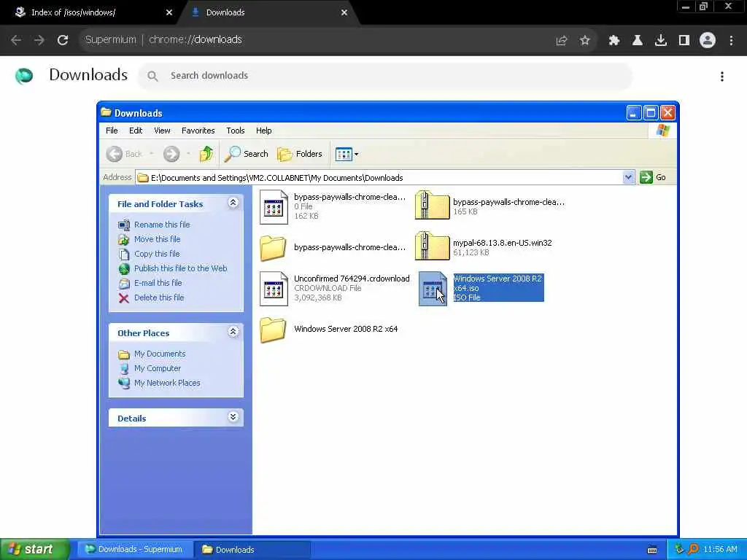Click the flask labs icon

point(638,41)
